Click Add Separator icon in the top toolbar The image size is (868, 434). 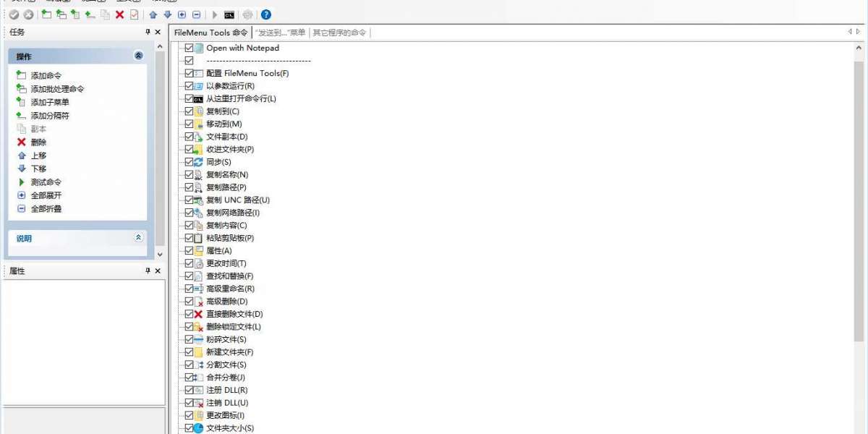(x=90, y=14)
